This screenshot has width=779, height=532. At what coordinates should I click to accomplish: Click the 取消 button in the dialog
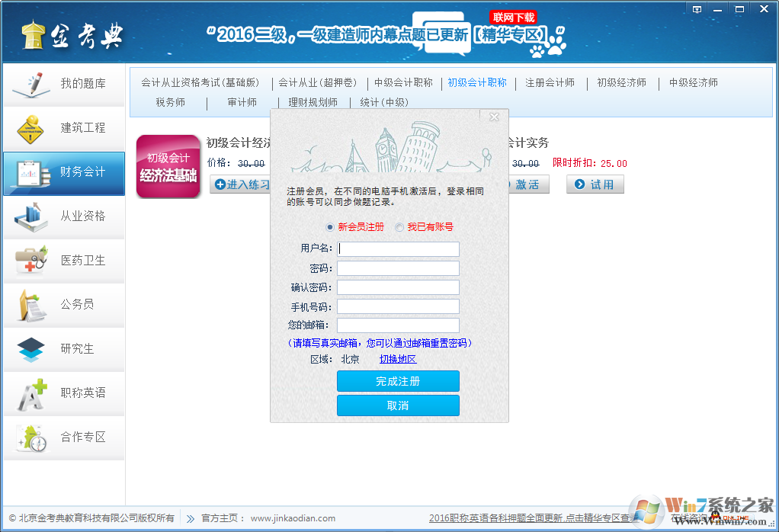click(397, 405)
